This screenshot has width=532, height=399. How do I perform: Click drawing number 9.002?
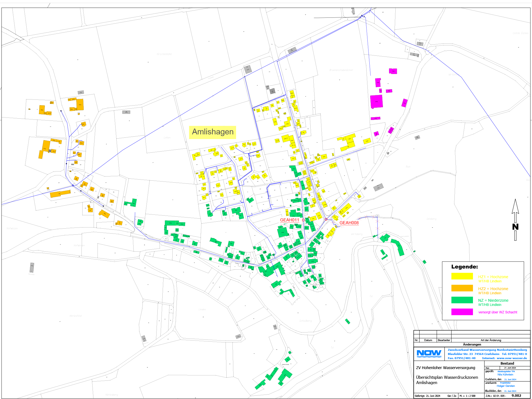pyautogui.click(x=516, y=396)
